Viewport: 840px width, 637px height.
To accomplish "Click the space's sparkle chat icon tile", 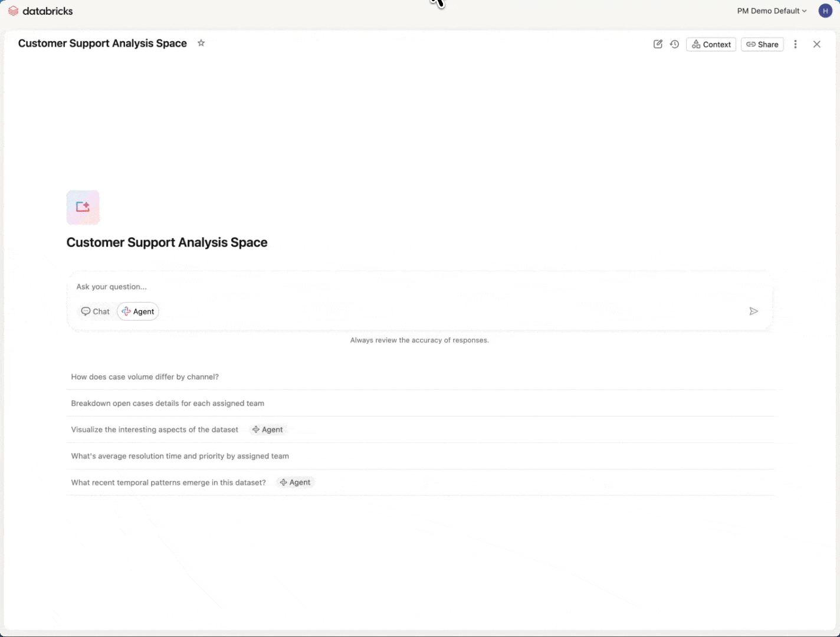I will pyautogui.click(x=83, y=207).
